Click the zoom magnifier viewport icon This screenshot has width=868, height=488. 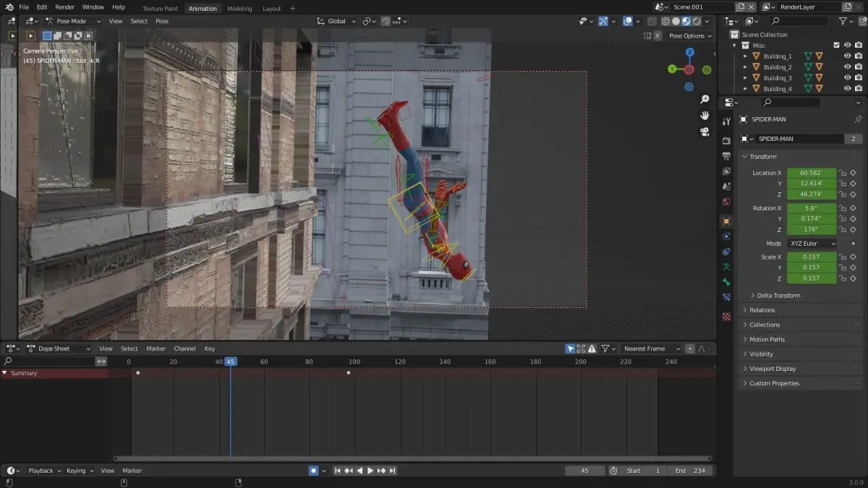click(705, 99)
